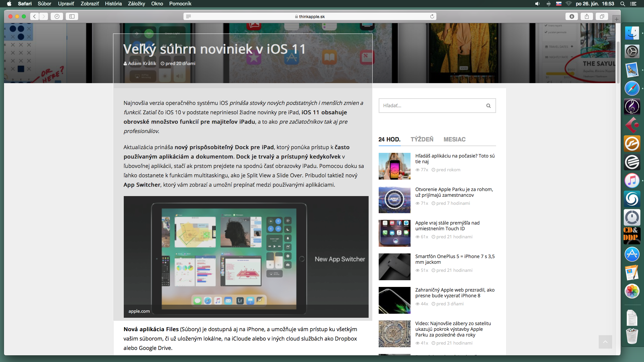Go forward in Safari history
The width and height of the screenshot is (644, 362).
pos(44,16)
